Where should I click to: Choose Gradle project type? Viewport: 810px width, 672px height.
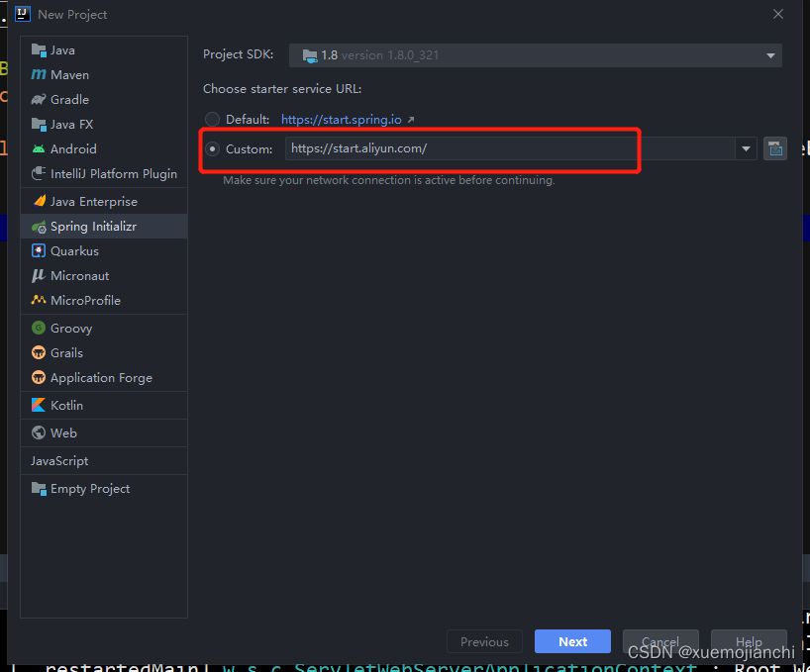pyautogui.click(x=104, y=100)
